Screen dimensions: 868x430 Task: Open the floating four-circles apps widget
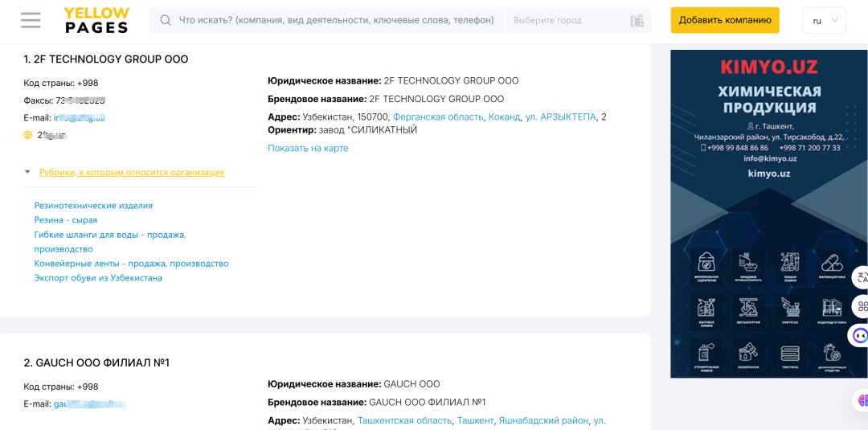pos(861,306)
